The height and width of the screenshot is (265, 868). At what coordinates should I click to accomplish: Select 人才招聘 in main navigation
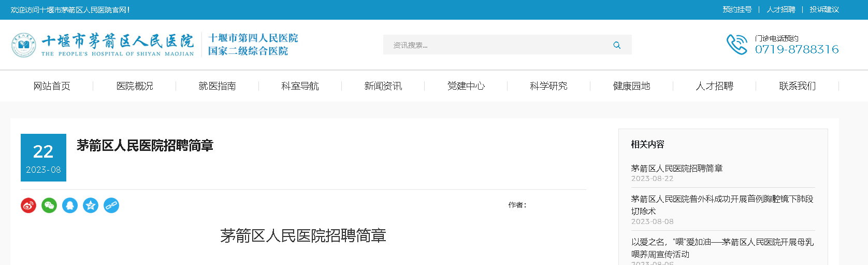point(715,86)
